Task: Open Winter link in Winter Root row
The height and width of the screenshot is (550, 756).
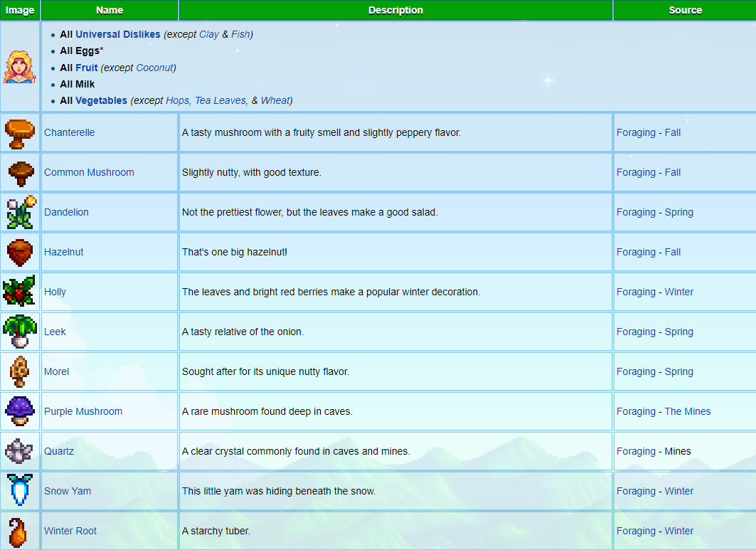Action: [x=679, y=531]
